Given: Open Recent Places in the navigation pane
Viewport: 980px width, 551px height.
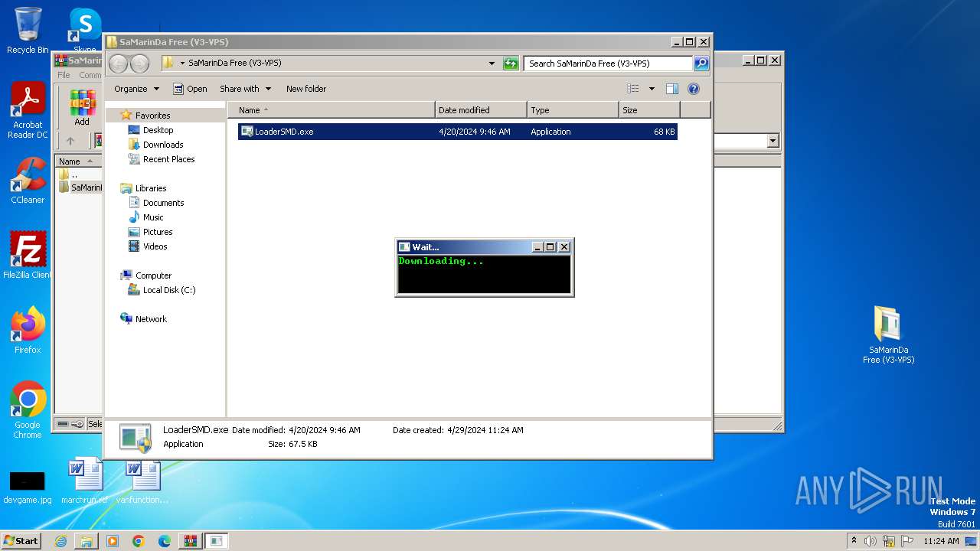Looking at the screenshot, I should click(168, 159).
